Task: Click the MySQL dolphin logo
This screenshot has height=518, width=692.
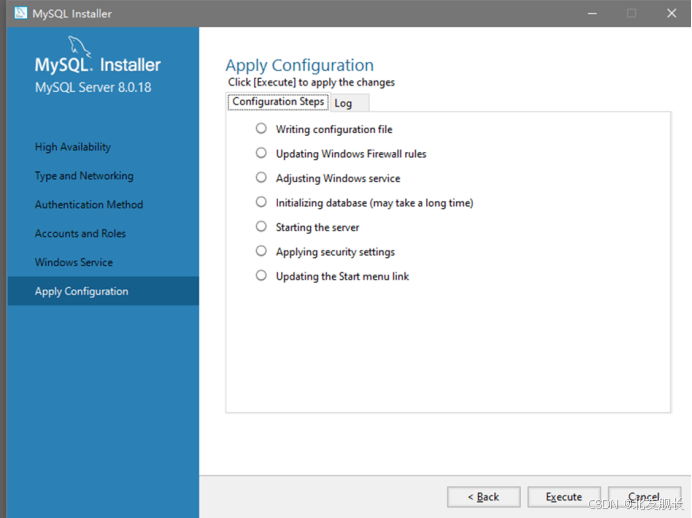Action: (x=79, y=47)
